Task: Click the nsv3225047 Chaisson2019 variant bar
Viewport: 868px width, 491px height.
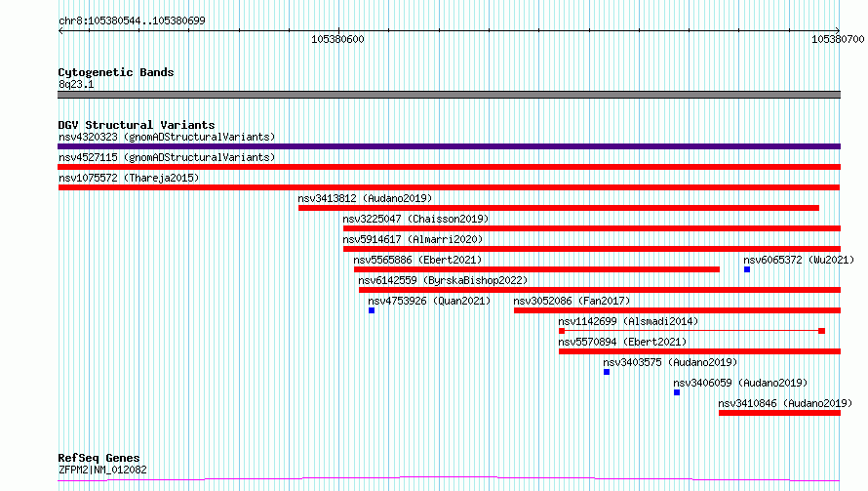Action: pyautogui.click(x=592, y=228)
